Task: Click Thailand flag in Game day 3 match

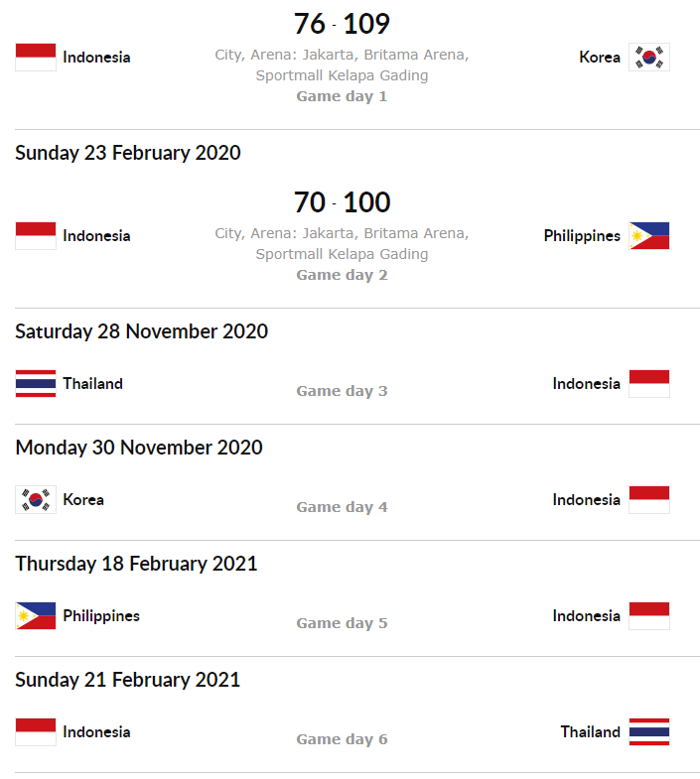Action: point(36,383)
